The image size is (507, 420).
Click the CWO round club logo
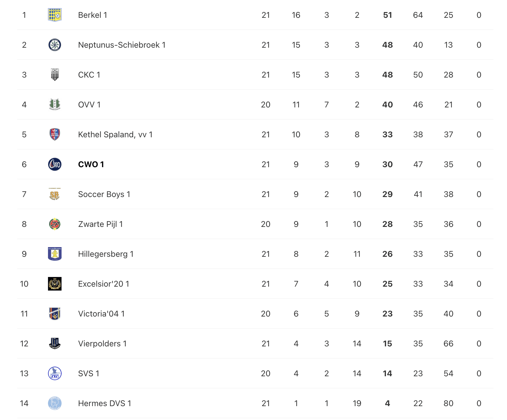[55, 164]
